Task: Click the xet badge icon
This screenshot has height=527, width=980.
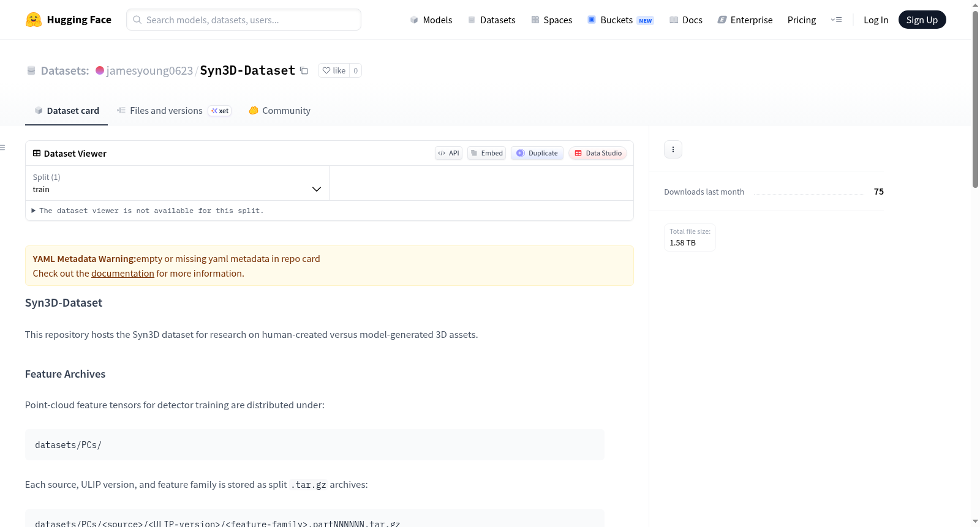Action: [220, 111]
